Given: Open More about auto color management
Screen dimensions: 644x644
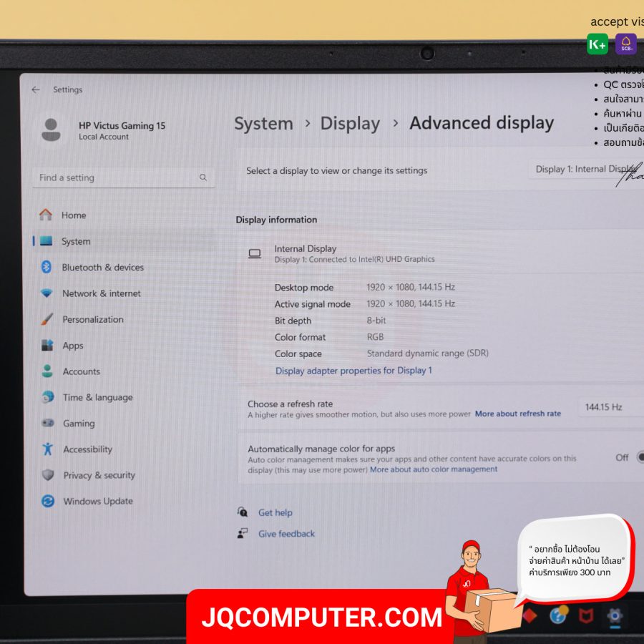Looking at the screenshot, I should tap(434, 469).
